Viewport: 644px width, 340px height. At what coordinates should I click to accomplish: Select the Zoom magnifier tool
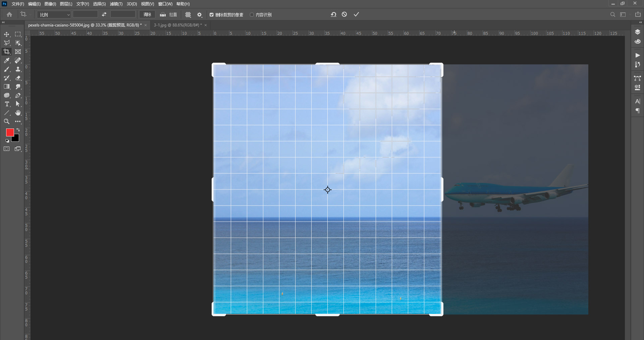pos(7,121)
